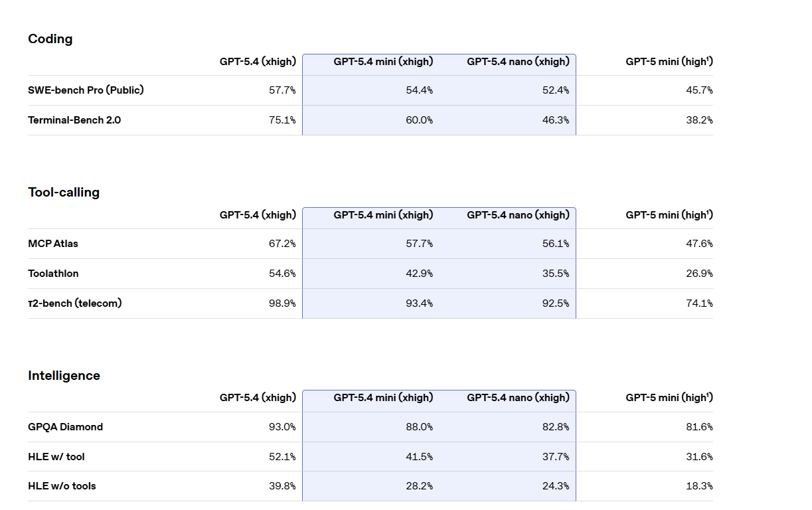Select the HLE w/ tool row label

[x=56, y=457]
